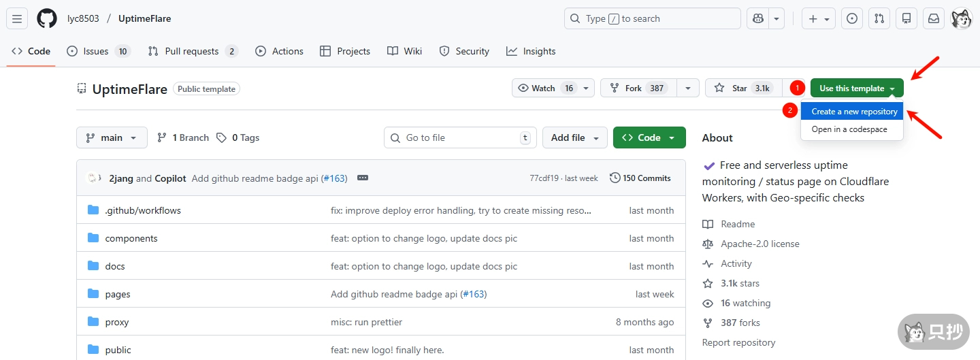
Task: Open the issues icon in header
Action: pyautogui.click(x=851, y=18)
